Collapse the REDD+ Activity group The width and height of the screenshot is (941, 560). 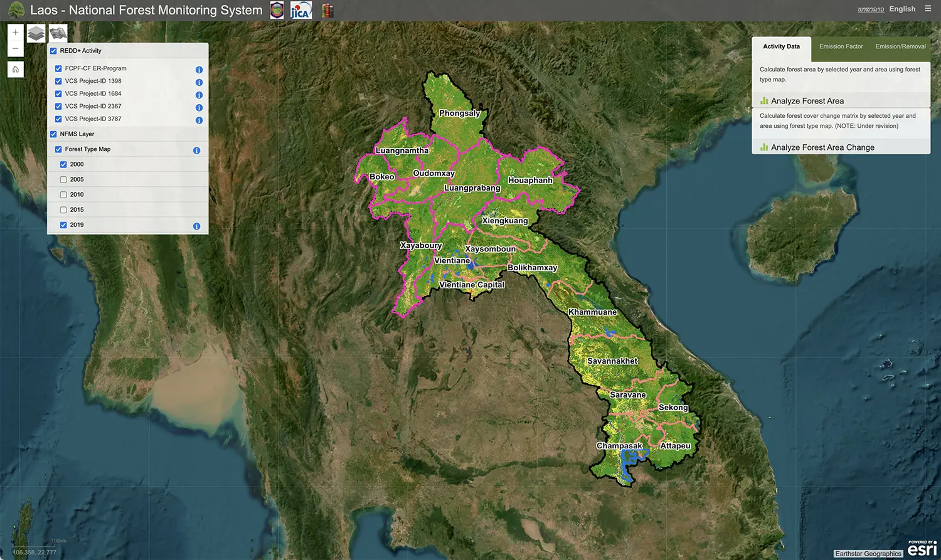[53, 51]
